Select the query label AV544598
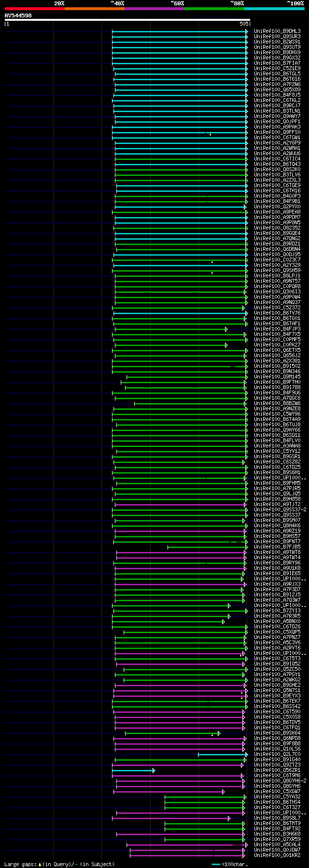Viewport: 309px width, 868px height. point(18,15)
